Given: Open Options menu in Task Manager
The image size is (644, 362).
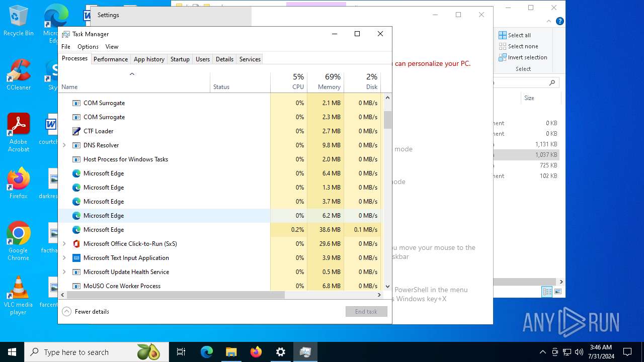Looking at the screenshot, I should 88,47.
